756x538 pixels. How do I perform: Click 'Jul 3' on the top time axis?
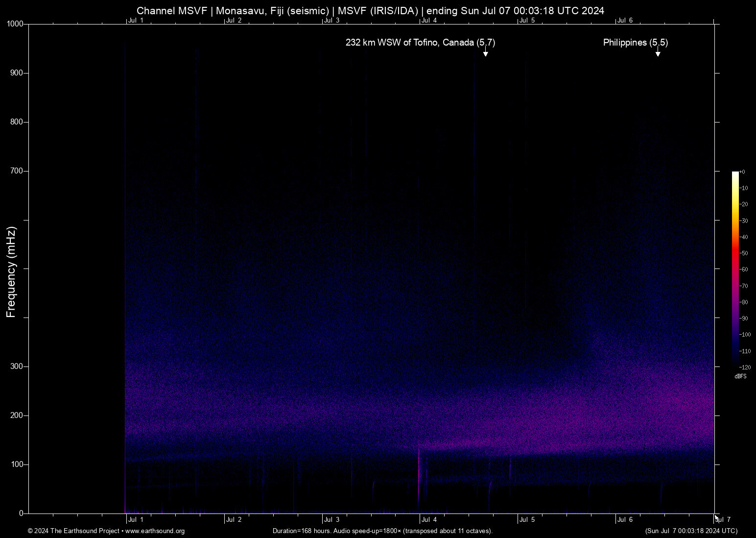pyautogui.click(x=331, y=21)
